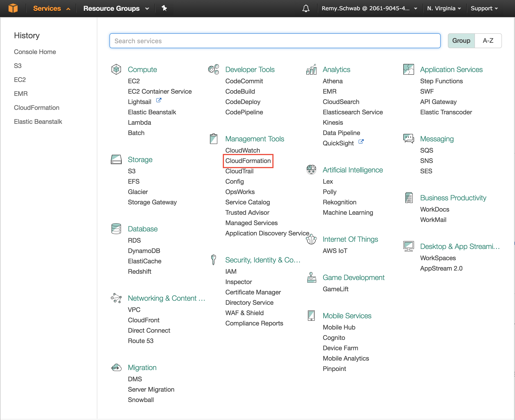This screenshot has height=420, width=515.
Task: Click the Storage category icon
Action: (x=116, y=159)
